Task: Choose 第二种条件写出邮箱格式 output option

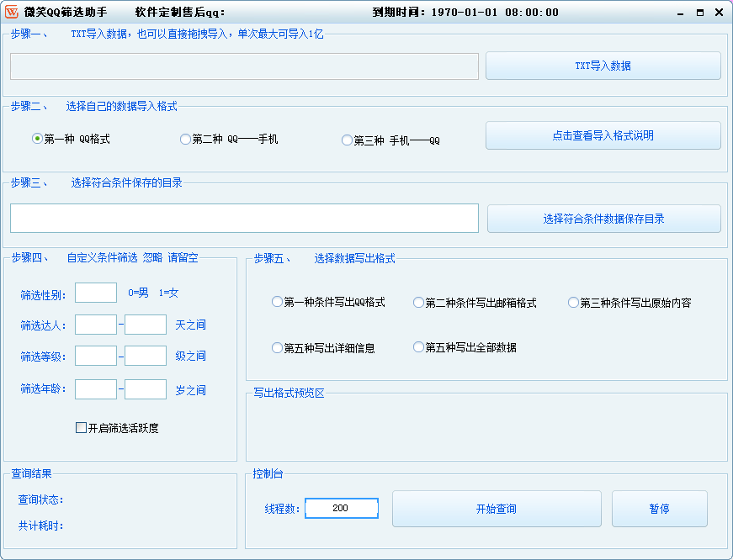Action: tap(418, 301)
